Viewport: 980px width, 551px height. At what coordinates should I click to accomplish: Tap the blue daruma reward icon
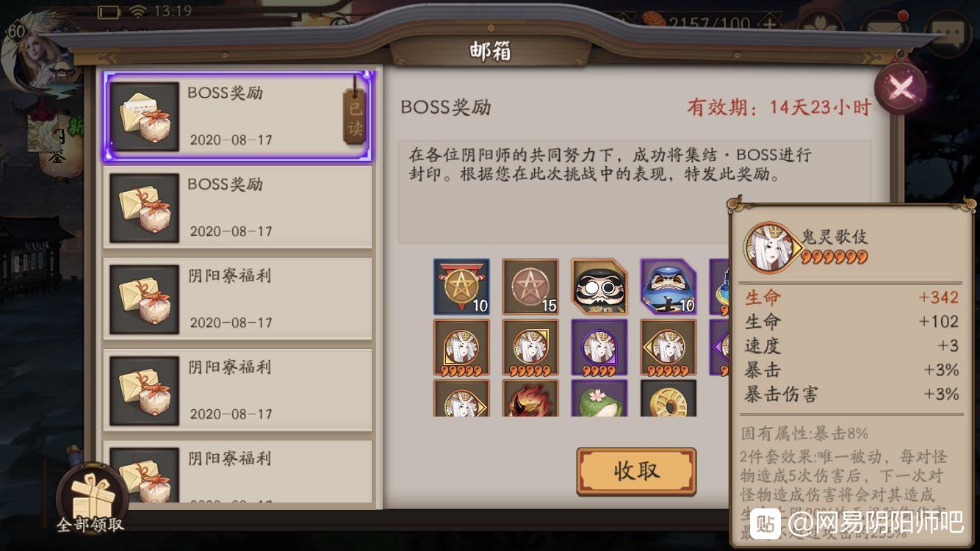[669, 287]
